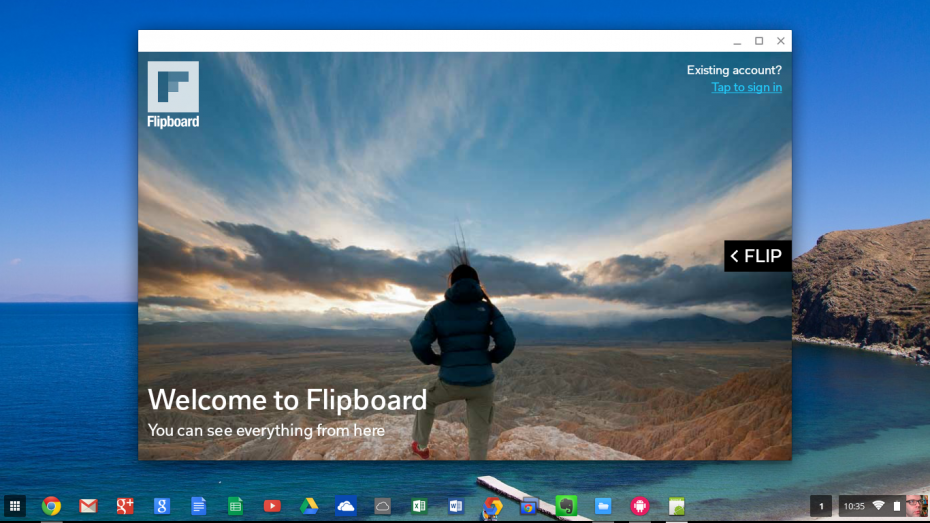Open Gmail from the shelf
Viewport: 930px width, 523px height.
coord(88,506)
